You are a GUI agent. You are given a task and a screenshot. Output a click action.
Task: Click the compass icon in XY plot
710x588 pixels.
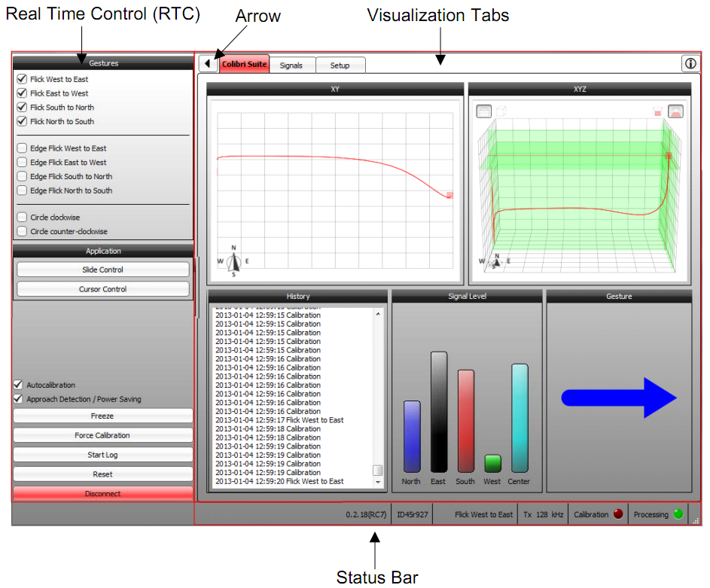click(234, 260)
